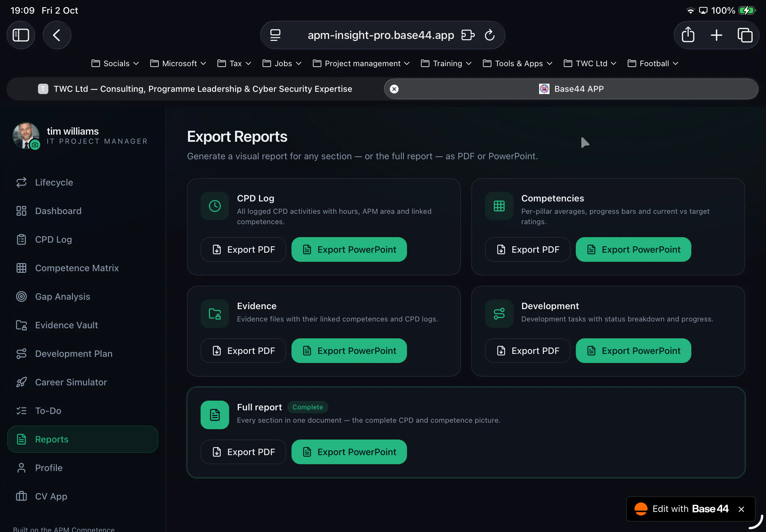Expand the Football bookmarks folder
The width and height of the screenshot is (766, 532).
(x=653, y=63)
